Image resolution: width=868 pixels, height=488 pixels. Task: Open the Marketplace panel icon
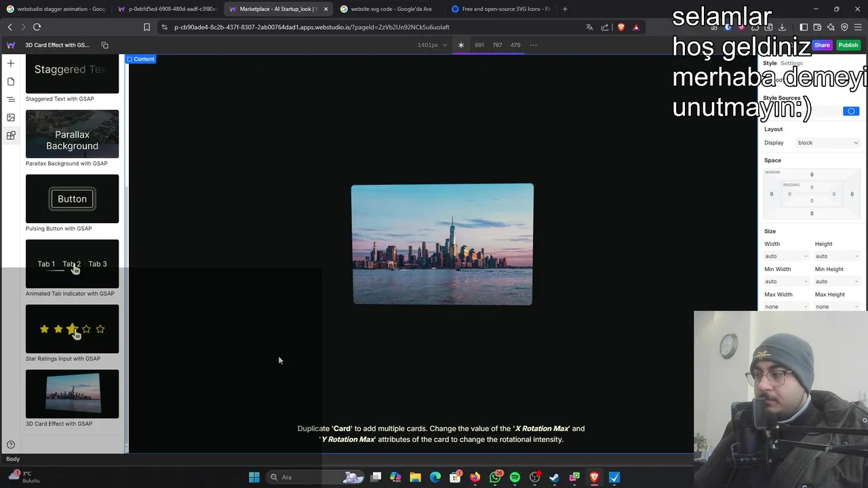pyautogui.click(x=11, y=136)
